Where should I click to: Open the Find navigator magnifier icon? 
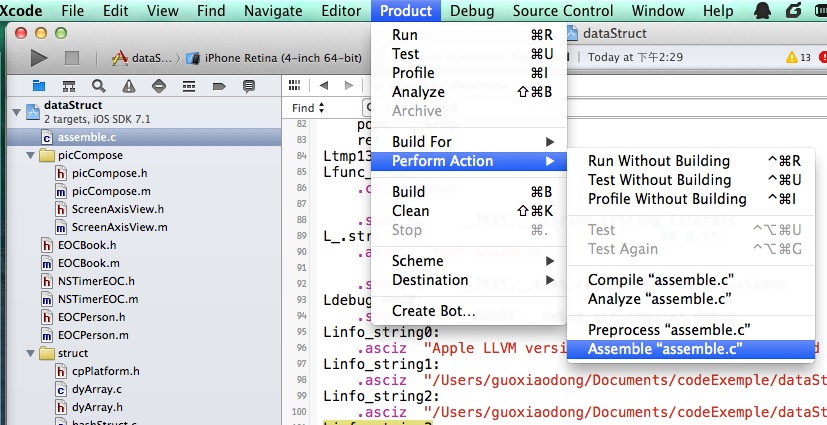98,86
